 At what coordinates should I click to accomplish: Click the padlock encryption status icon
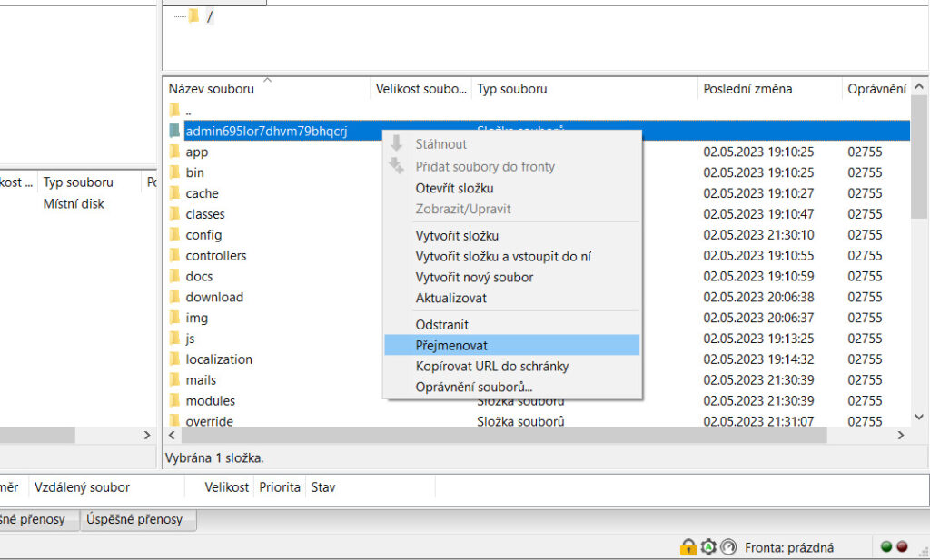(688, 546)
